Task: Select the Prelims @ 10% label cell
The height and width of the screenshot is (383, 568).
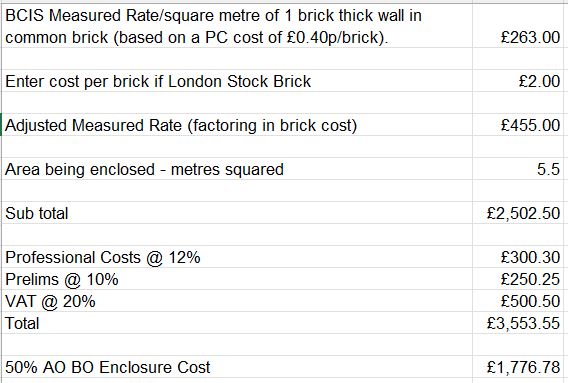Action: click(x=237, y=279)
